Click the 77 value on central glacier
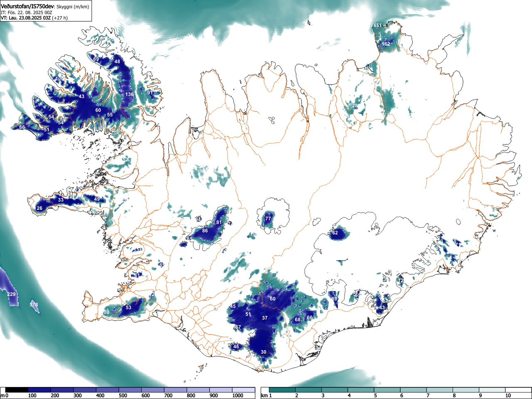This screenshot has height=399, width=532. point(268,219)
